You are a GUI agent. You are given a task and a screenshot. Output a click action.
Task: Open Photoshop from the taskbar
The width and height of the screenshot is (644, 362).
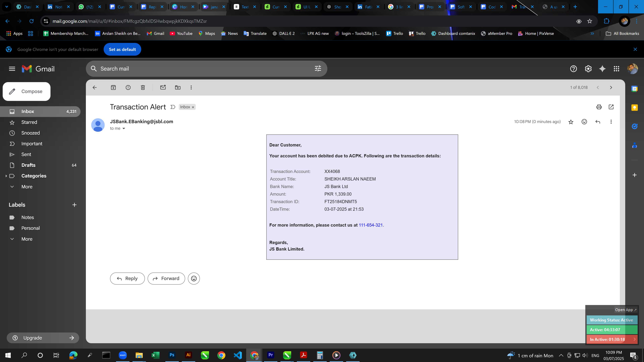pyautogui.click(x=172, y=355)
